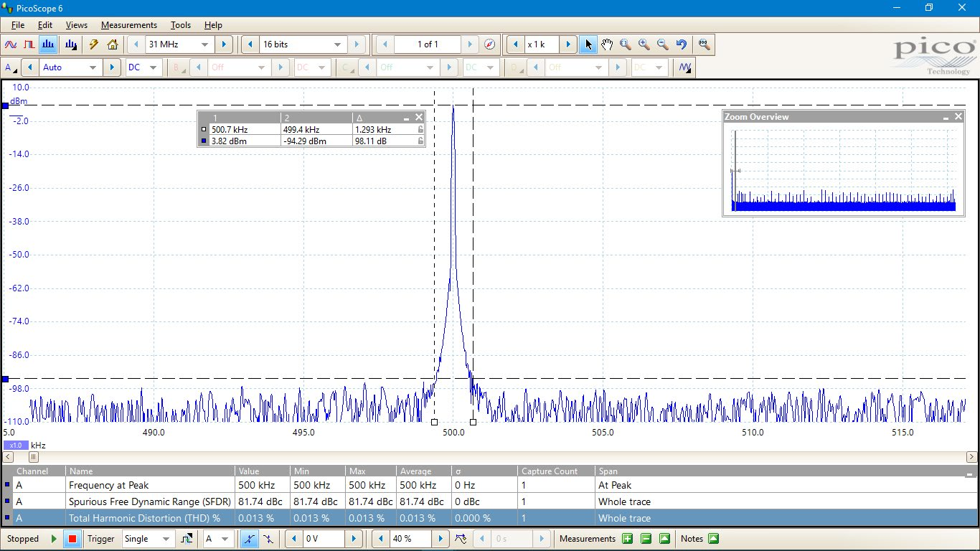Image resolution: width=980 pixels, height=551 pixels.
Task: Open the Home page icon
Action: [113, 44]
